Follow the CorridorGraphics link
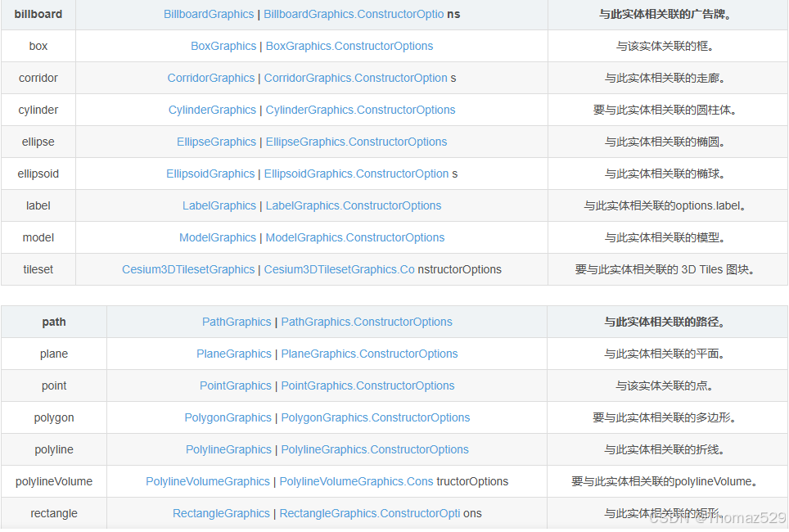 tap(211, 78)
